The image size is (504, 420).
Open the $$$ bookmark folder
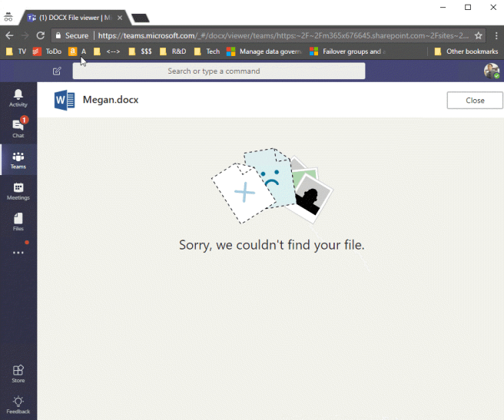140,51
